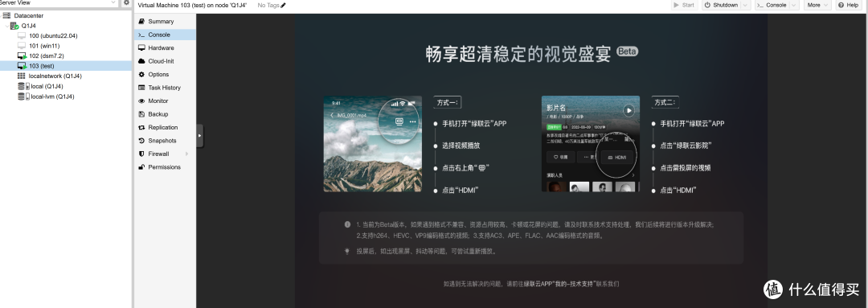Open the Replication tab

[165, 127]
